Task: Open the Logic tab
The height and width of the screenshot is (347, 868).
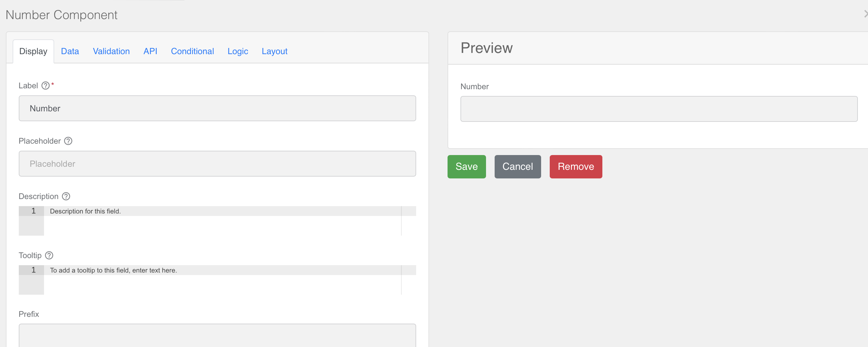Action: 238,51
